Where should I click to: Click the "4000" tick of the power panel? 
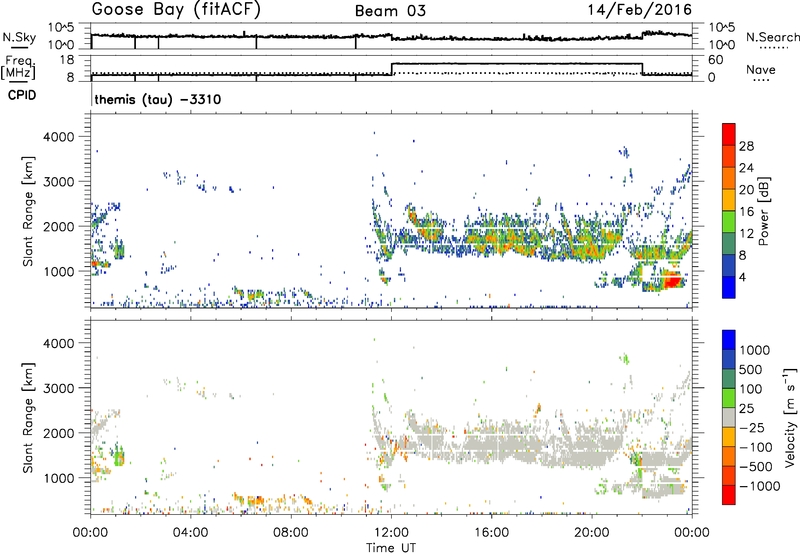59,137
